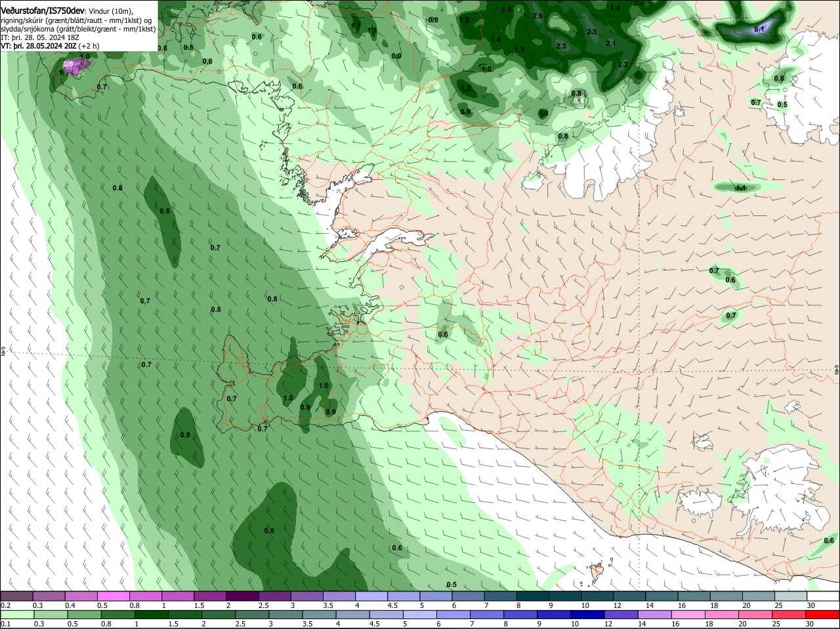
Task: Select the 'IT: þri. 28. 05. 2024 18Z' line
Action: (40, 37)
